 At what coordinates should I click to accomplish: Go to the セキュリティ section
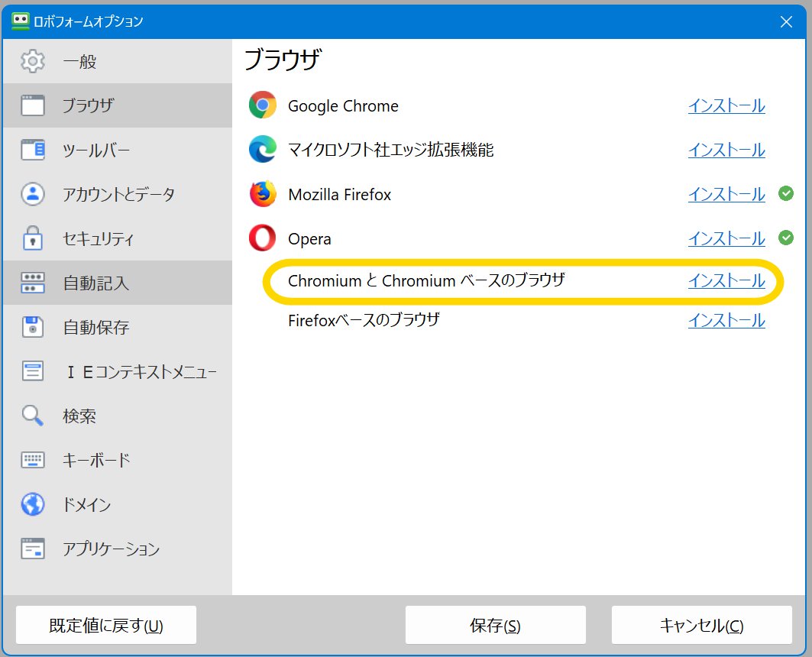[118, 238]
